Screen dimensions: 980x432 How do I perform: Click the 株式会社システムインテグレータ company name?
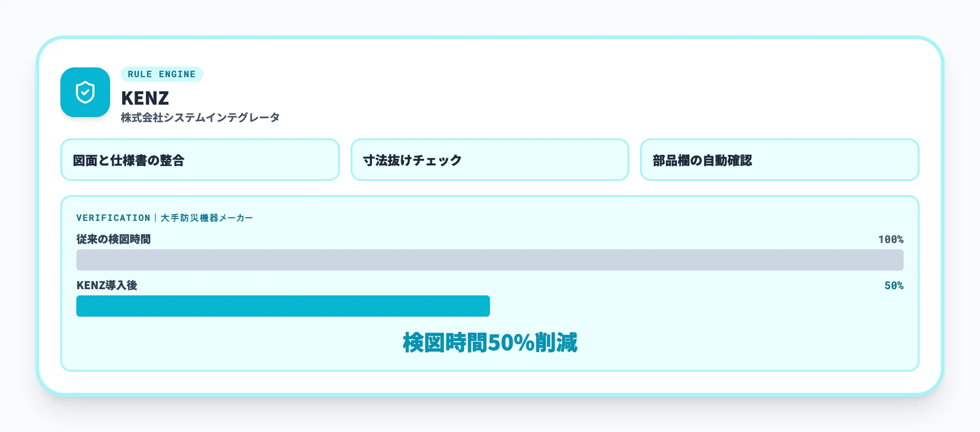point(200,118)
